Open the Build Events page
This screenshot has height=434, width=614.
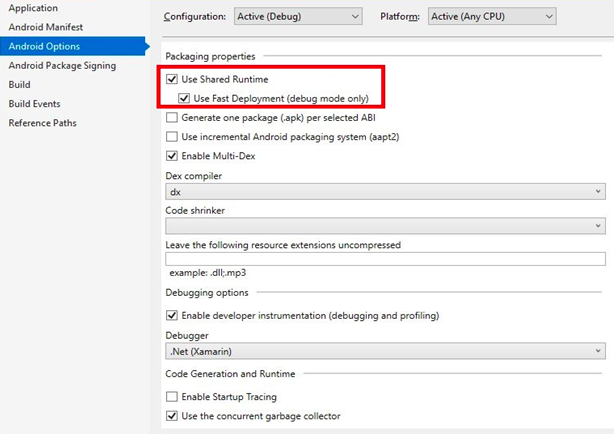tap(34, 103)
